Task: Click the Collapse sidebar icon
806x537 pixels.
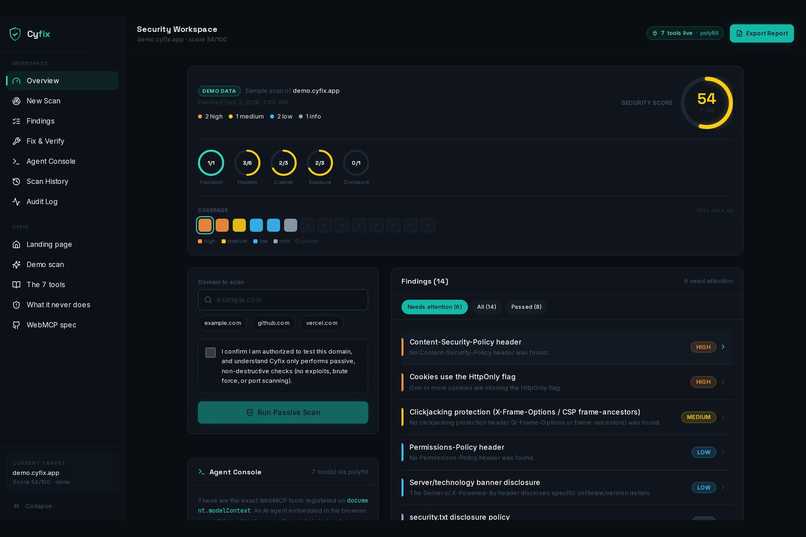Action: click(16, 506)
